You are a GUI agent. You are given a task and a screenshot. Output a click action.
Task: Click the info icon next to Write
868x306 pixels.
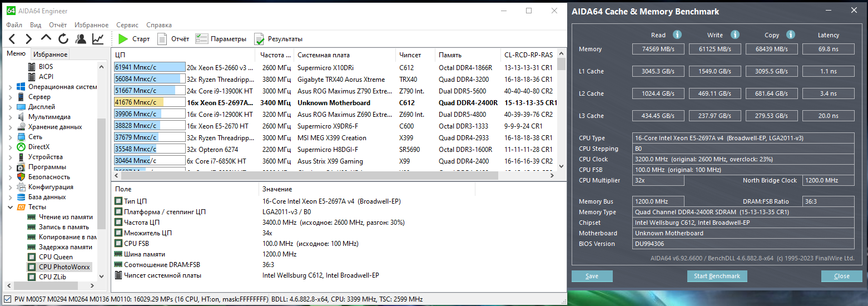(735, 34)
